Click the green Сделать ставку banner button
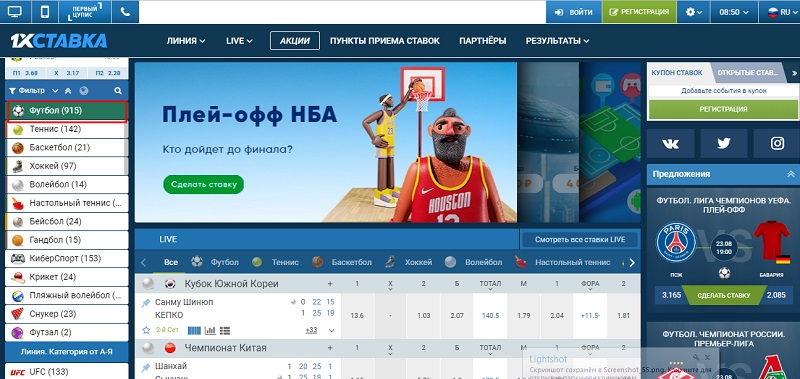 point(204,185)
